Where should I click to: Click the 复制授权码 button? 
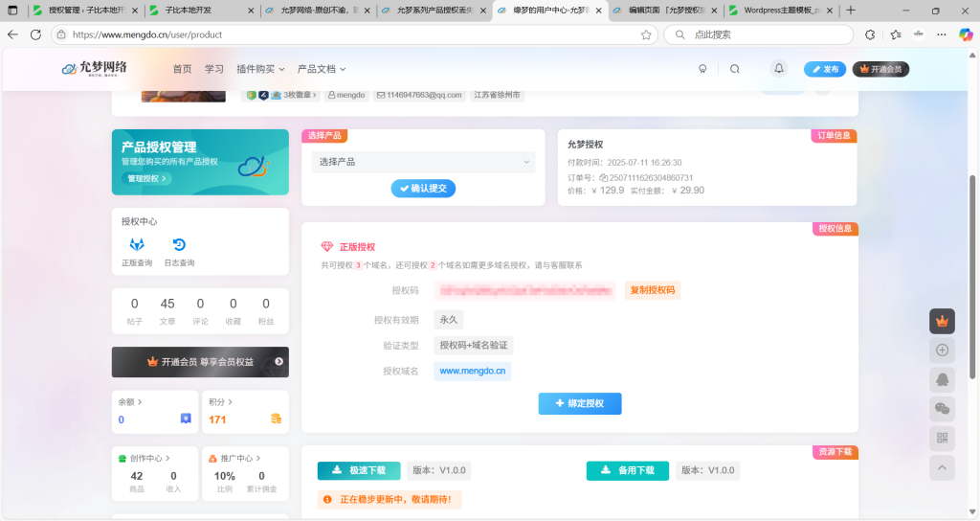pyautogui.click(x=653, y=290)
